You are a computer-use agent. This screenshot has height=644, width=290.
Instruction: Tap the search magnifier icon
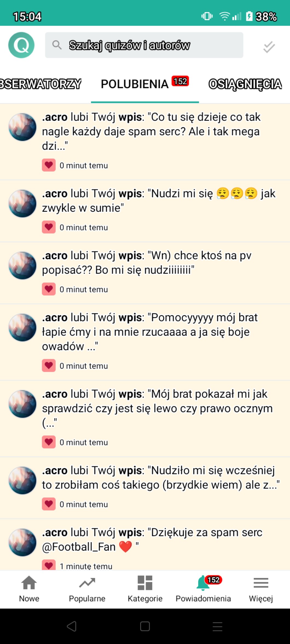coord(57,45)
